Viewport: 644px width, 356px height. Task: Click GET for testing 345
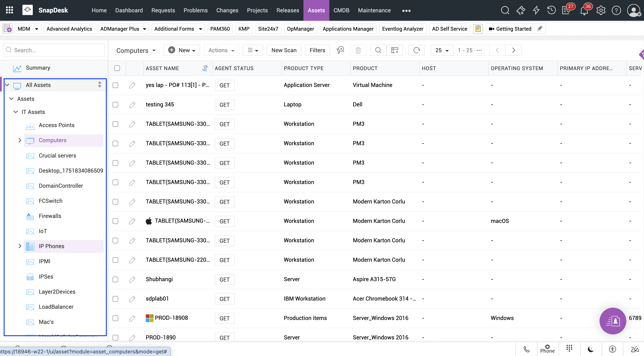[225, 105]
